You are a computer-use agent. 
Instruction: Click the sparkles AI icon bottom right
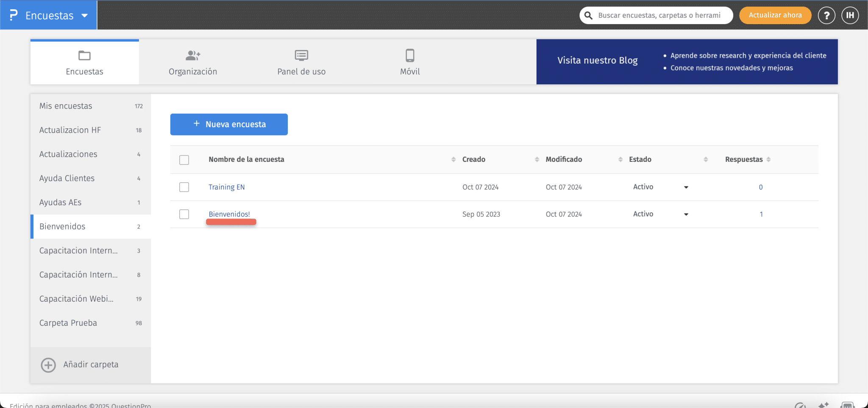click(x=823, y=405)
